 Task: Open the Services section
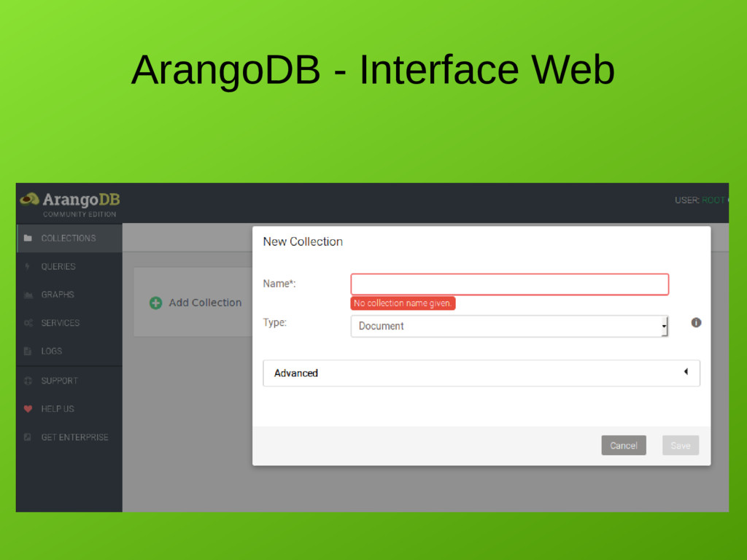click(69, 323)
